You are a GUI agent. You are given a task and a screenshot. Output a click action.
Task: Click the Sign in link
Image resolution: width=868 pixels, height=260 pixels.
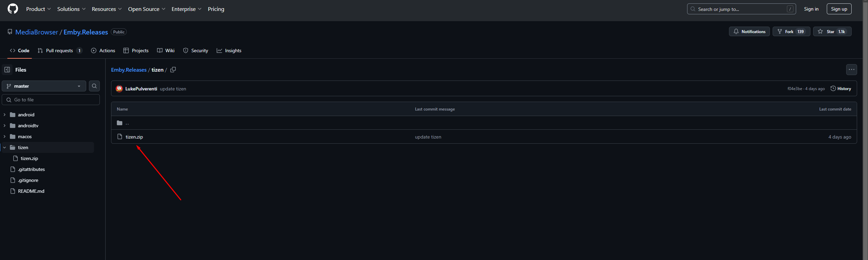pos(811,9)
